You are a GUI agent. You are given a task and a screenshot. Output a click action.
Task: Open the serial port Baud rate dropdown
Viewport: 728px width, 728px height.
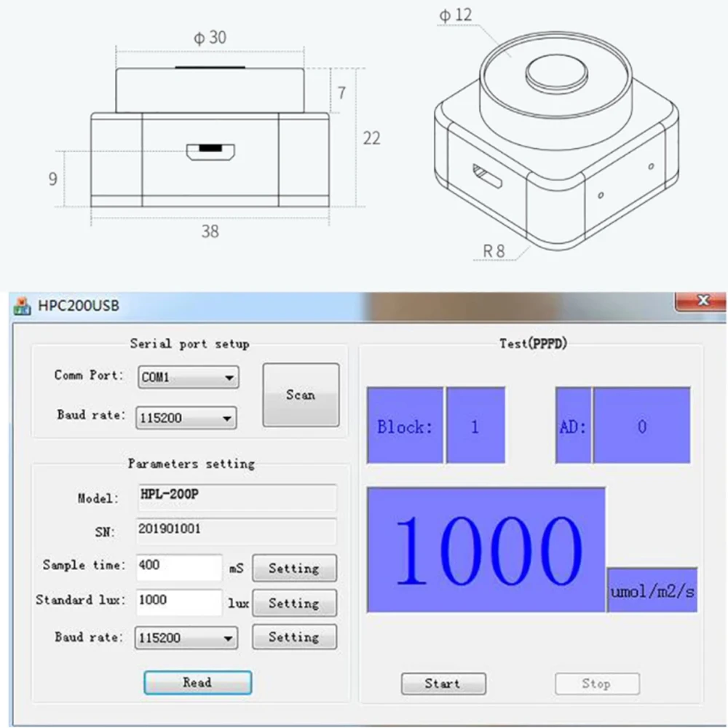[x=186, y=418]
